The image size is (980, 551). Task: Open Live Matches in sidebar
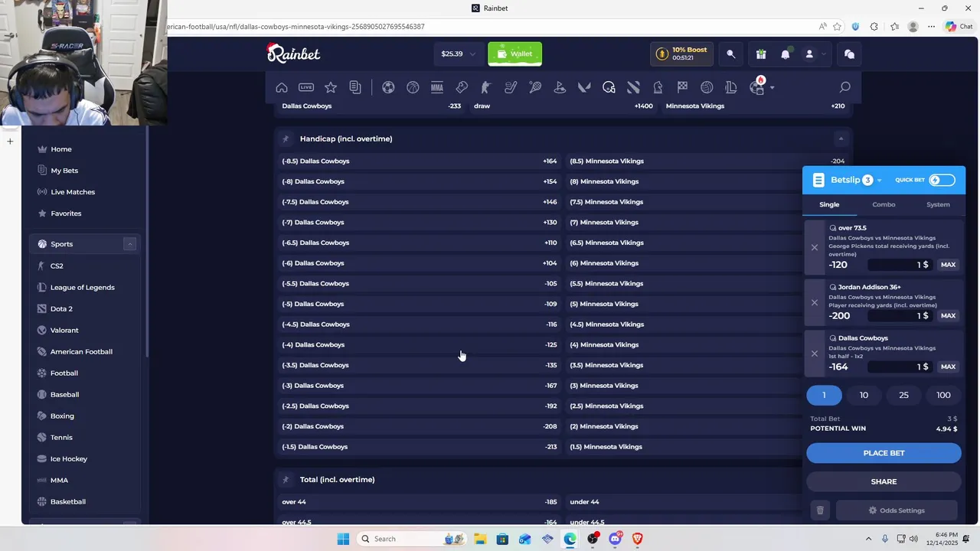73,192
